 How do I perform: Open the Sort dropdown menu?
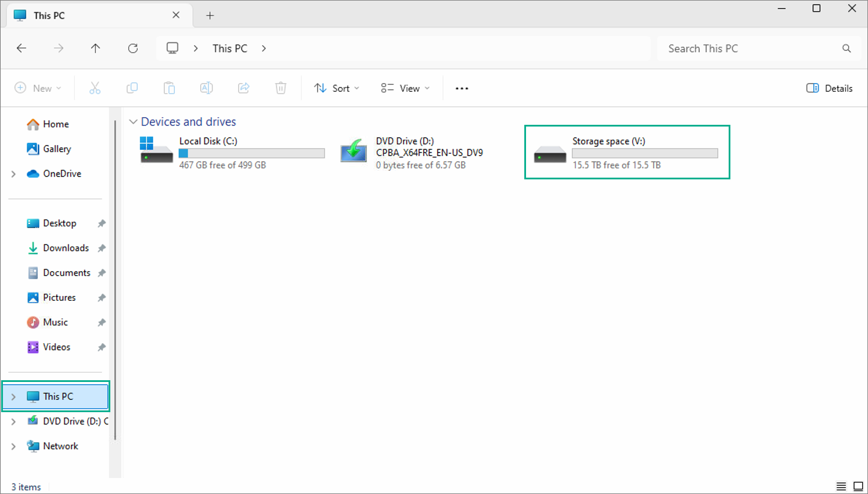[x=337, y=88]
